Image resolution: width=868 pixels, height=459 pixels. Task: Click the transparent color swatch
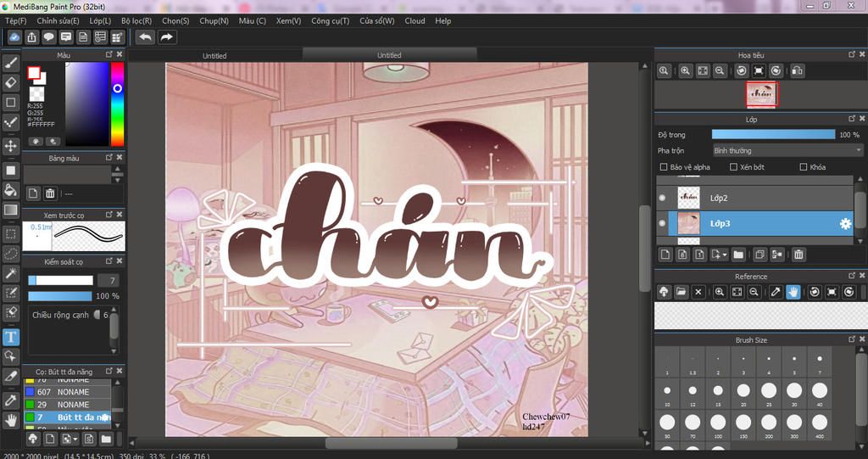[36, 93]
